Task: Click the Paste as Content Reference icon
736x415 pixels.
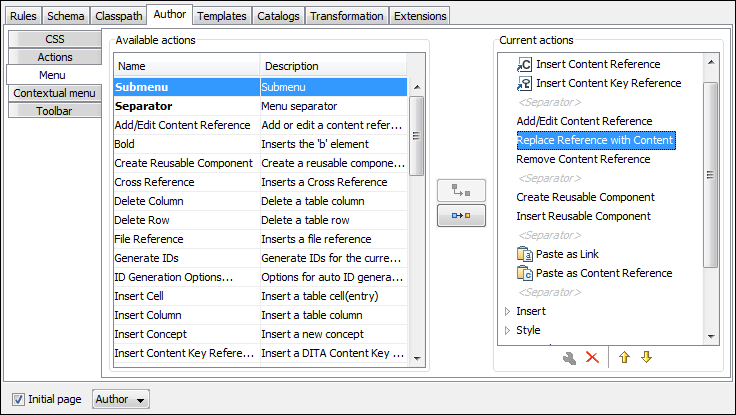Action: pos(525,273)
